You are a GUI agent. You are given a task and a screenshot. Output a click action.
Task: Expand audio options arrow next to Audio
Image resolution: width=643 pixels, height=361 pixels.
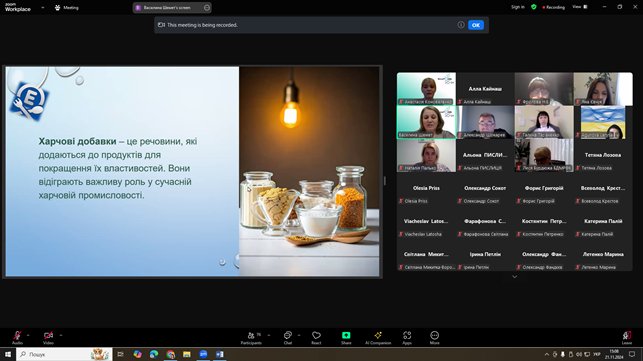(x=28, y=335)
